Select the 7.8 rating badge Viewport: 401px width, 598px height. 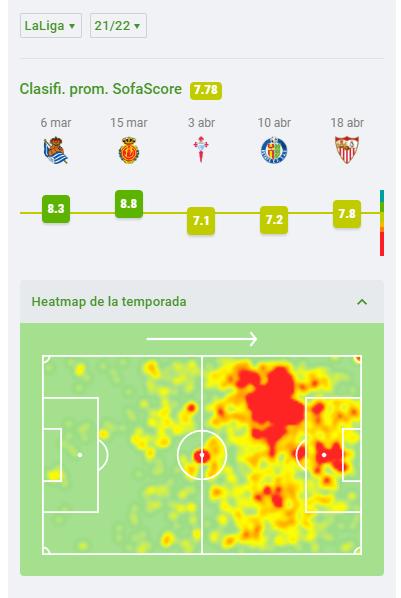(347, 214)
